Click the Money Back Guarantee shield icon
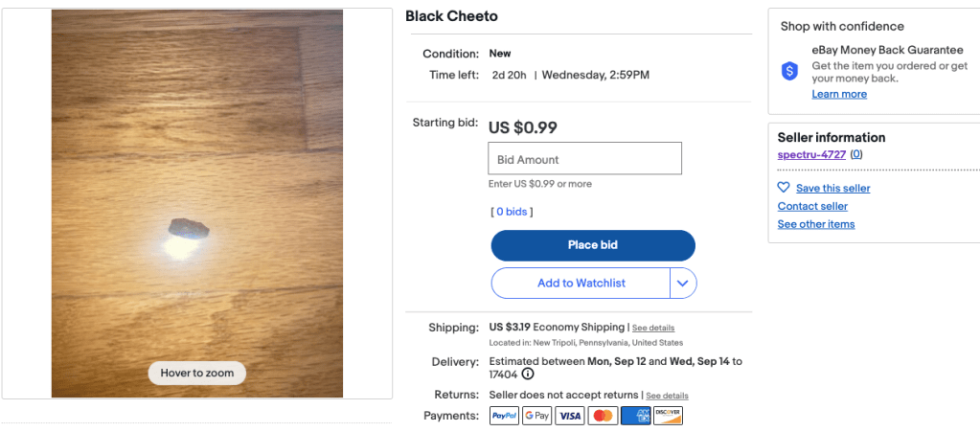 tap(789, 71)
